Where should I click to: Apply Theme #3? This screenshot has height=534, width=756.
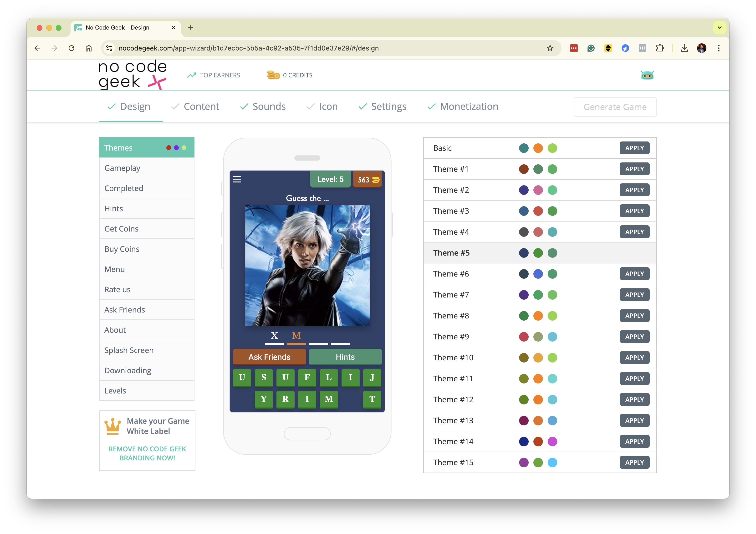click(x=634, y=211)
